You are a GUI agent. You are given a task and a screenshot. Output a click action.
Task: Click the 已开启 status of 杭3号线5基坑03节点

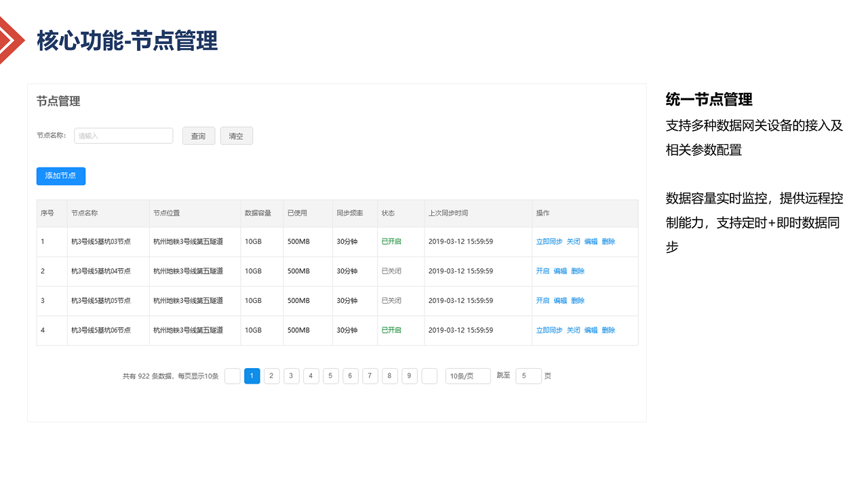[391, 241]
